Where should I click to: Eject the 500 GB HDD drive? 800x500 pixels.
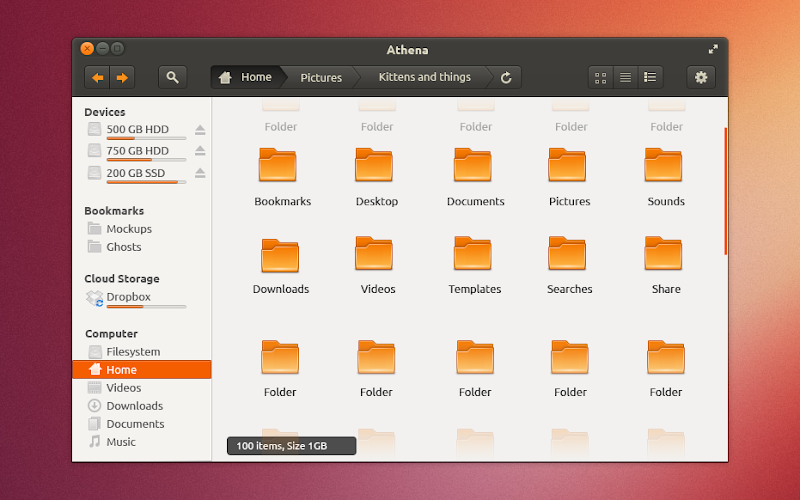[x=200, y=130]
